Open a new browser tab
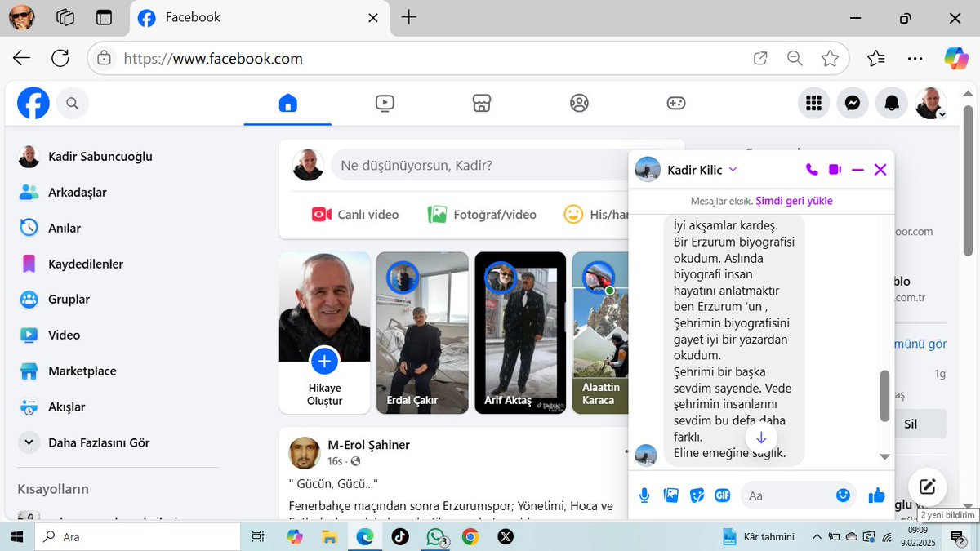Image resolution: width=980 pixels, height=551 pixels. (409, 17)
